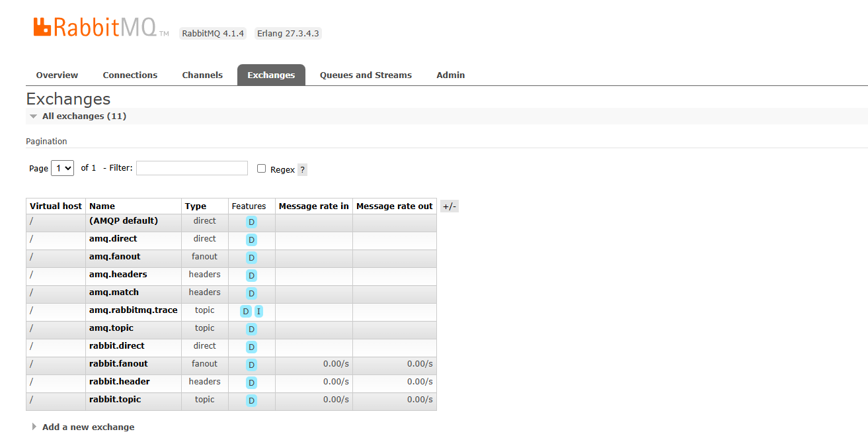Click the D feature badge for amq.match

coord(251,293)
